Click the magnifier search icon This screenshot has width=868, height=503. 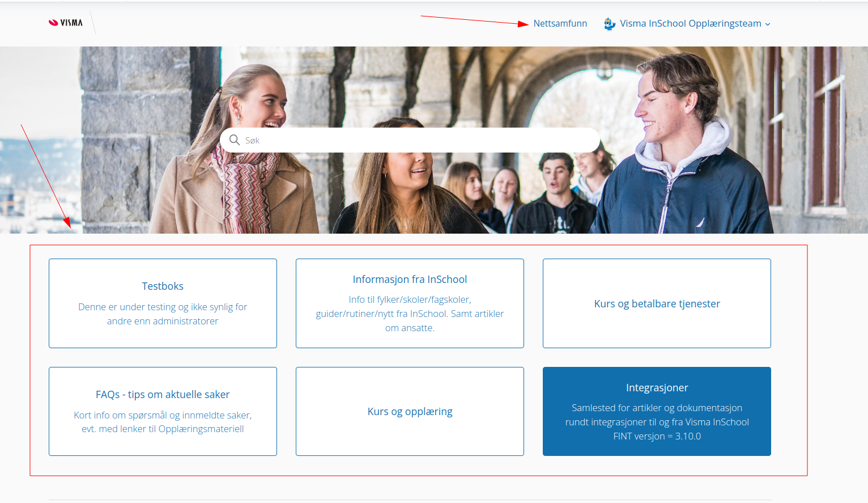tap(235, 140)
